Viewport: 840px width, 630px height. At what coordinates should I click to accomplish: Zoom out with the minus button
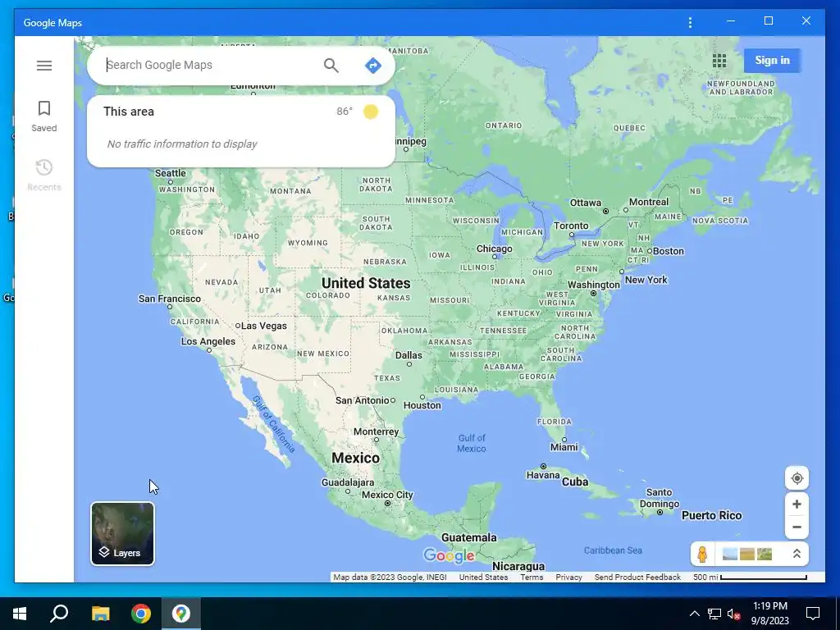point(797,527)
